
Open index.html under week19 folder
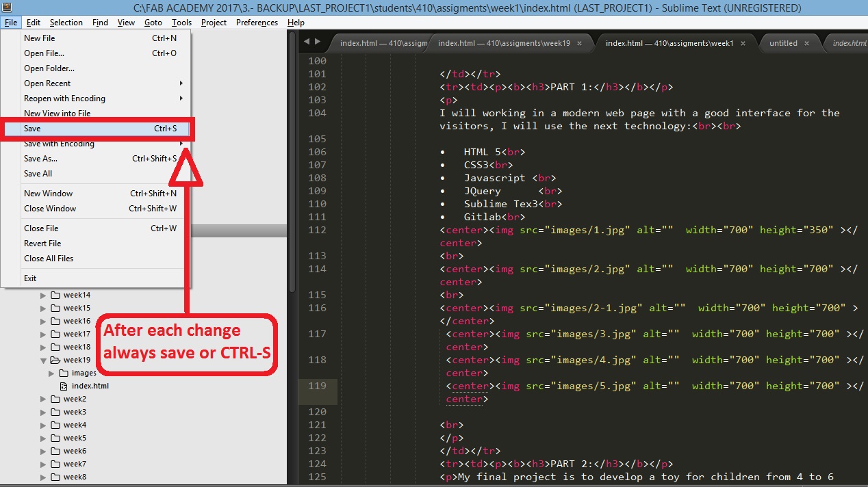(x=90, y=386)
